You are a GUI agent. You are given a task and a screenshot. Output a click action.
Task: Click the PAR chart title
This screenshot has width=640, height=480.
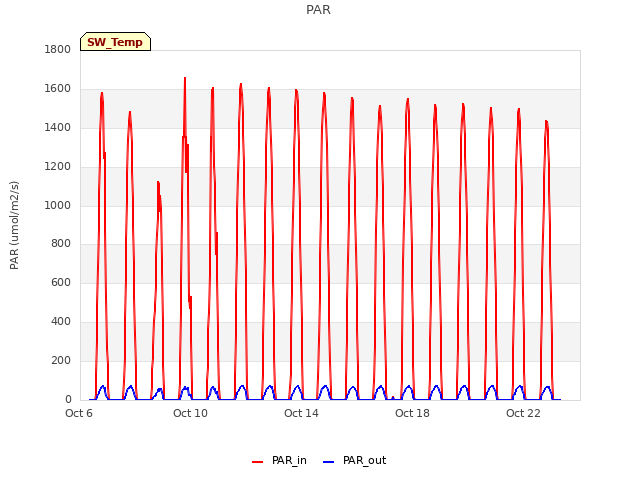point(318,10)
